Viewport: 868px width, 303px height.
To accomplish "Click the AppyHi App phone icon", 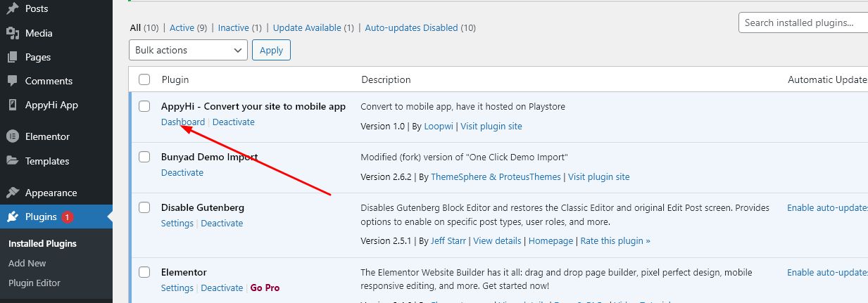I will coord(13,105).
